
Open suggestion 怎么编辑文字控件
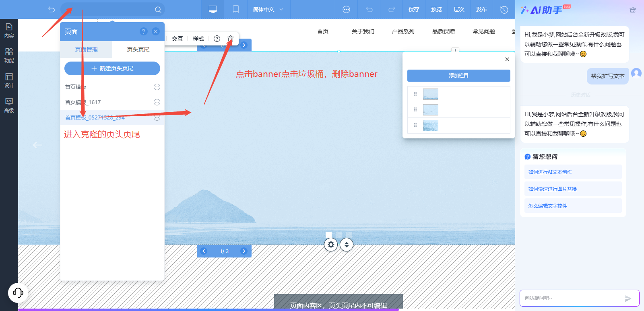point(573,206)
